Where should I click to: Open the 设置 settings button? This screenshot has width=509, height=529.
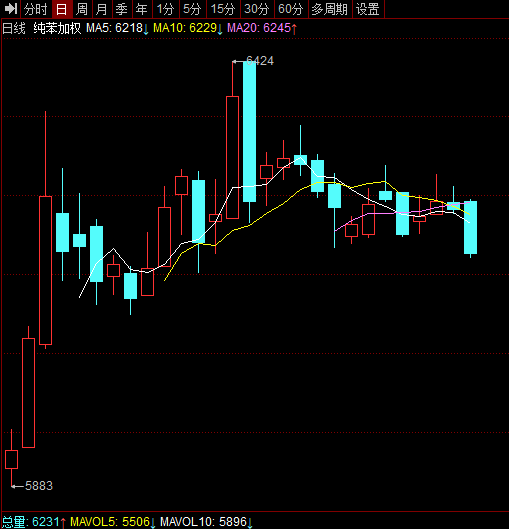click(x=368, y=9)
